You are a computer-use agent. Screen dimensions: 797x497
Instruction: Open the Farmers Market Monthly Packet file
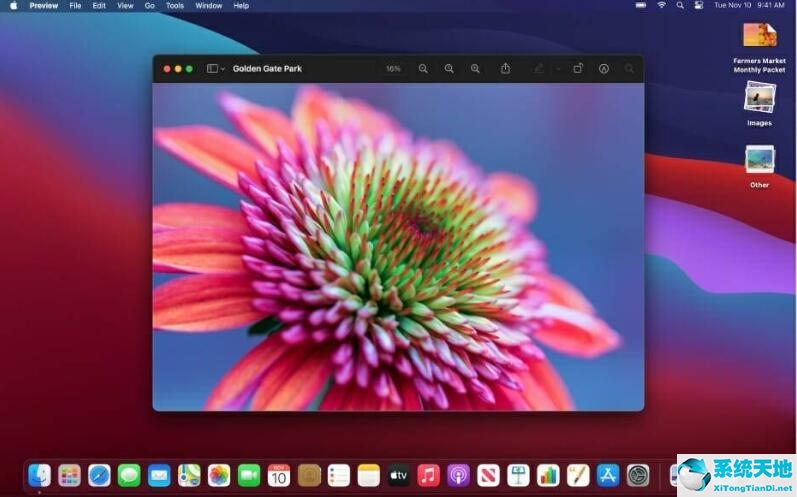(x=759, y=36)
